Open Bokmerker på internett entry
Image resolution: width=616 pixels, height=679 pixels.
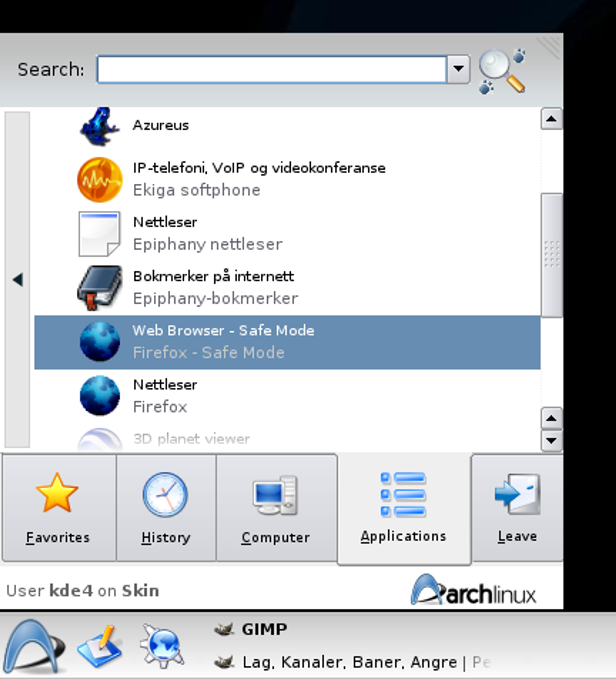click(287, 288)
